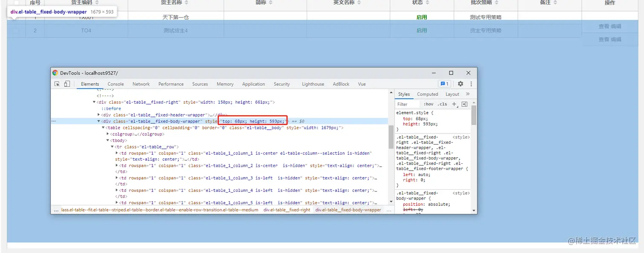Image resolution: width=644 pixels, height=253 pixels.
Task: Select breadcrumb ending in el-table--medium
Action: 160,210
